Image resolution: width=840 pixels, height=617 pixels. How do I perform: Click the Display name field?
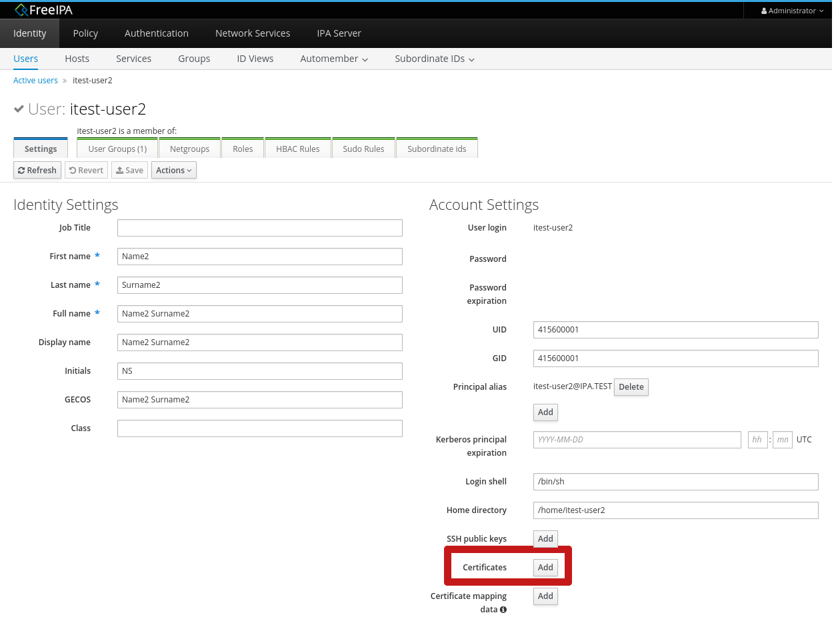[260, 342]
